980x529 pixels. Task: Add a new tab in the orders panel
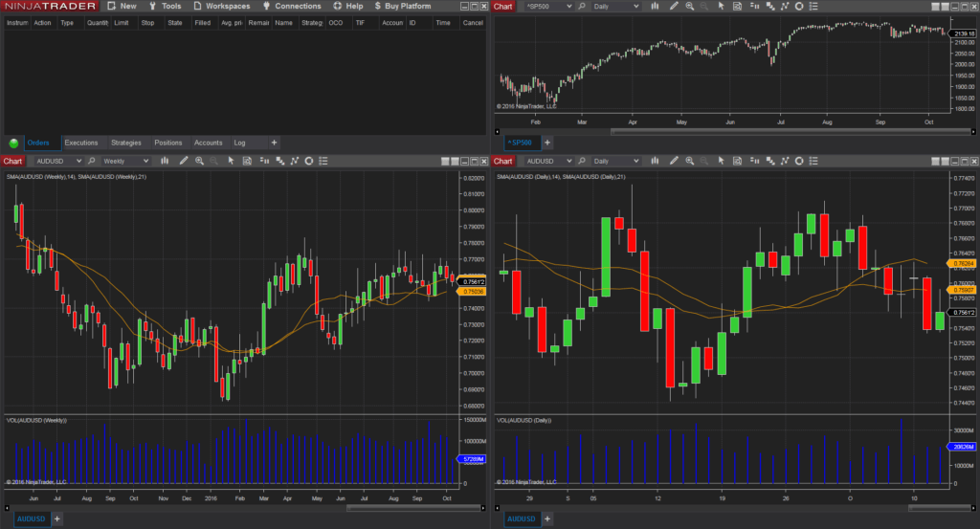(274, 143)
